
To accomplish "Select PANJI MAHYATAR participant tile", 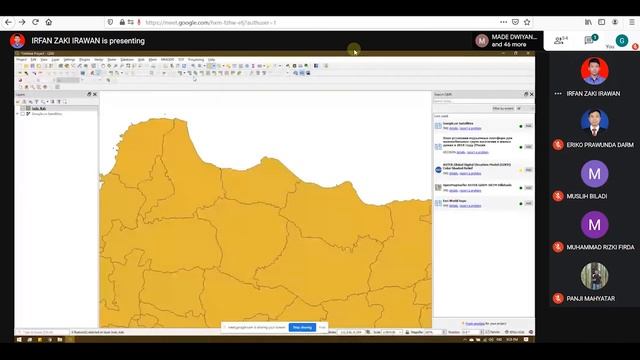I will (x=594, y=282).
